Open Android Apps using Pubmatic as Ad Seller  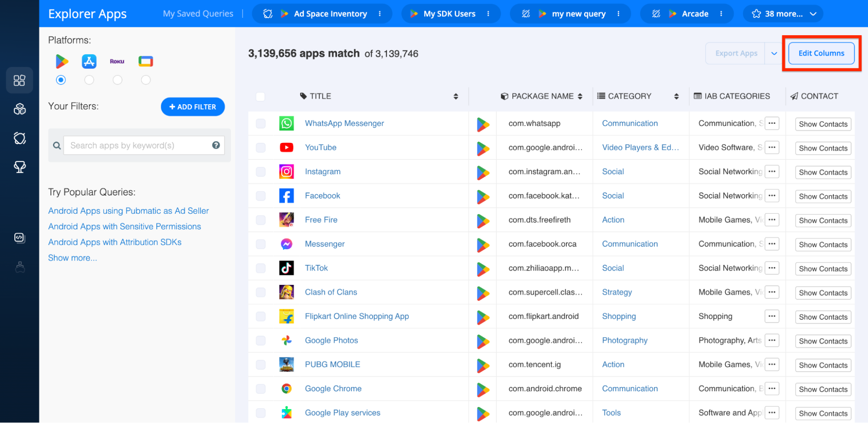point(129,211)
